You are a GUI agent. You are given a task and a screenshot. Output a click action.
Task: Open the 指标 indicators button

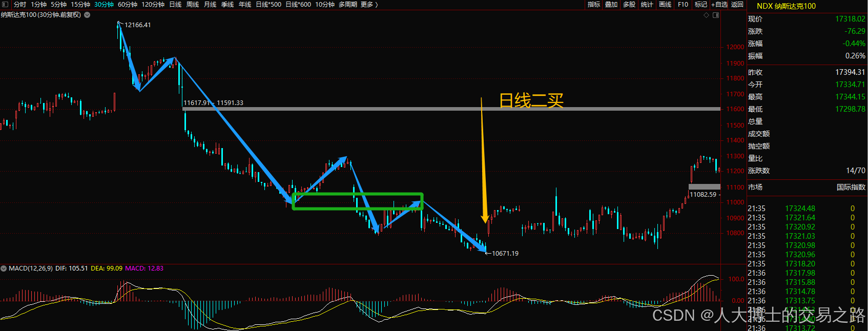tap(594, 5)
